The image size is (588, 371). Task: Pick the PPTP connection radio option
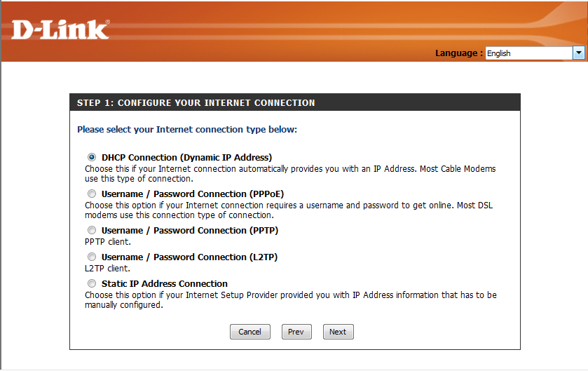(x=92, y=230)
